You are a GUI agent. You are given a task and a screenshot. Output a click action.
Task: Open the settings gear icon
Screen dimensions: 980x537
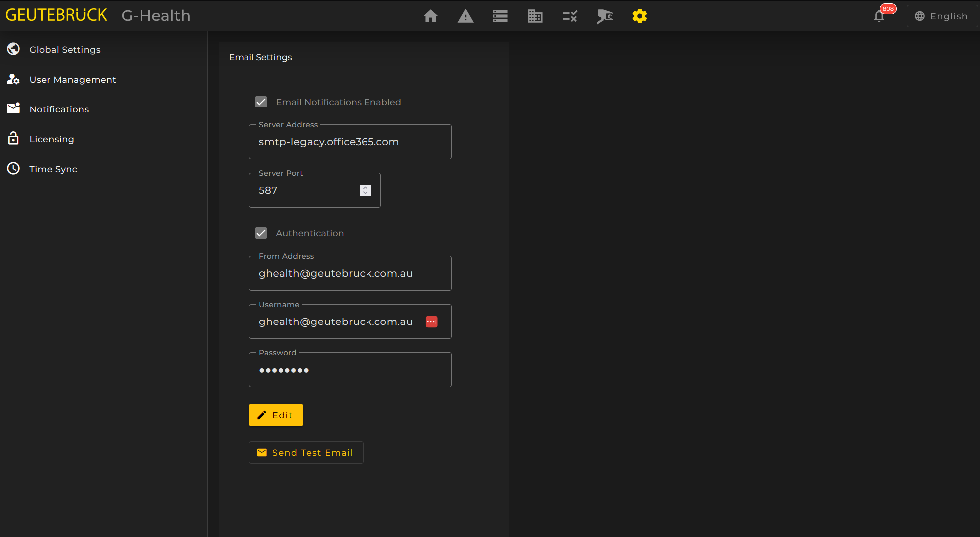point(639,16)
